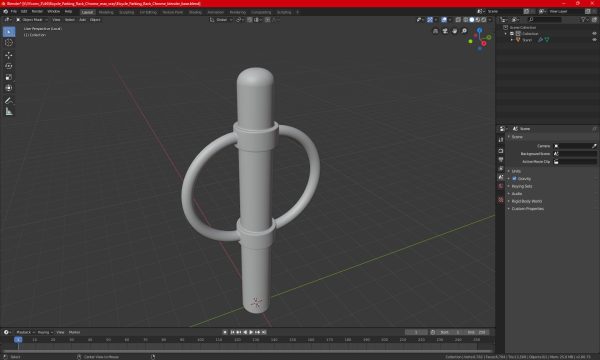
Task: Open the Texture properties tab
Action: (x=501, y=200)
